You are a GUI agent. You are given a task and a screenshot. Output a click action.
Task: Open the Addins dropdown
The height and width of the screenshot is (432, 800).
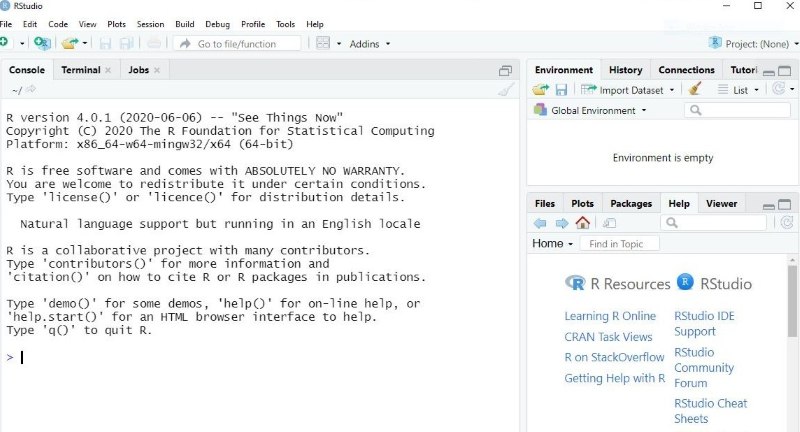[x=369, y=44]
